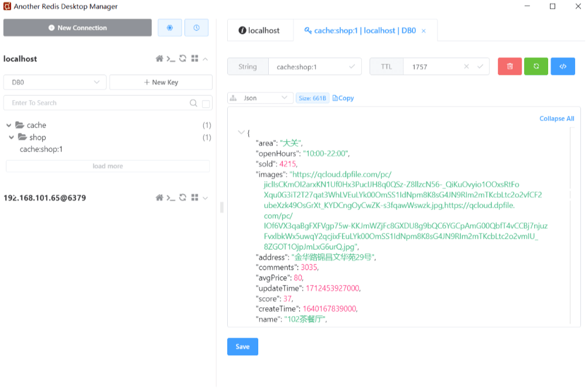
Task: Switch to the localhost info tab
Action: tap(259, 30)
